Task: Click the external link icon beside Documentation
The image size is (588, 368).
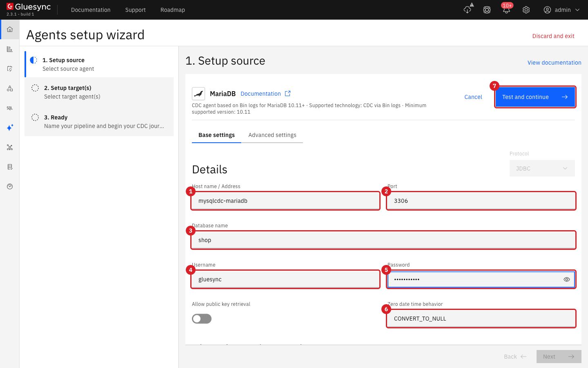Action: tap(287, 94)
